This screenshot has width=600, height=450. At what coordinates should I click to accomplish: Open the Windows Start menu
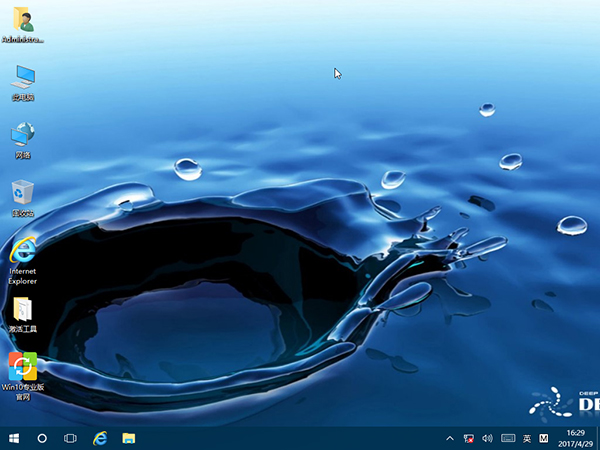pyautogui.click(x=14, y=438)
